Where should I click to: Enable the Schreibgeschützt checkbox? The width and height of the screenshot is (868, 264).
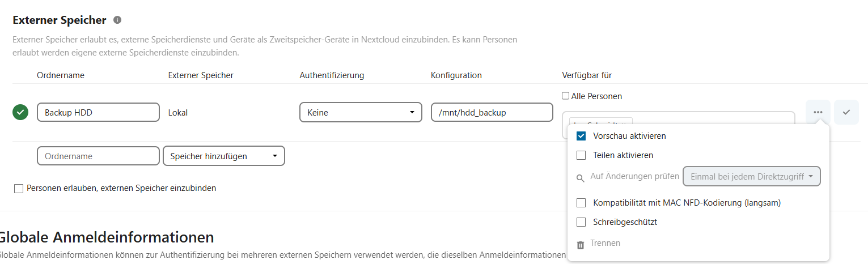click(581, 222)
